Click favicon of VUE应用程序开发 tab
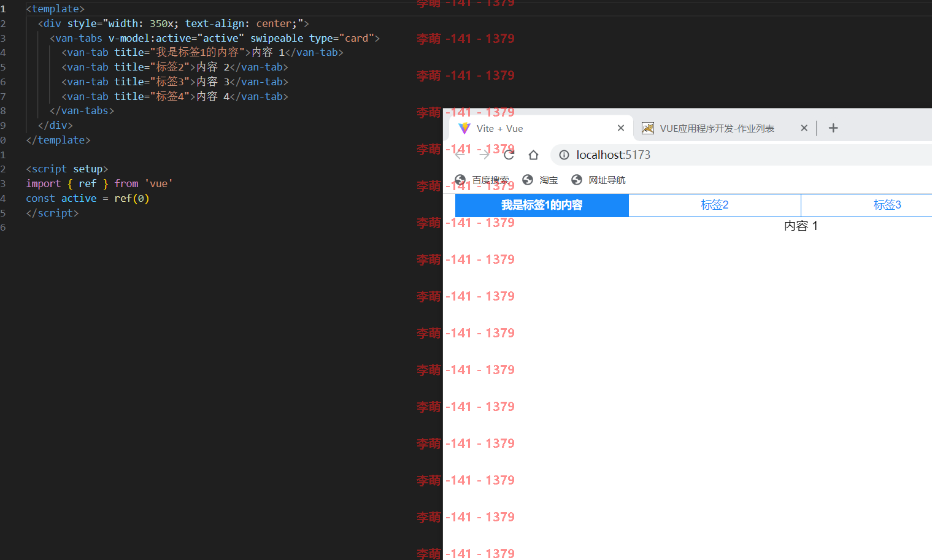Viewport: 932px width, 560px height. [647, 128]
